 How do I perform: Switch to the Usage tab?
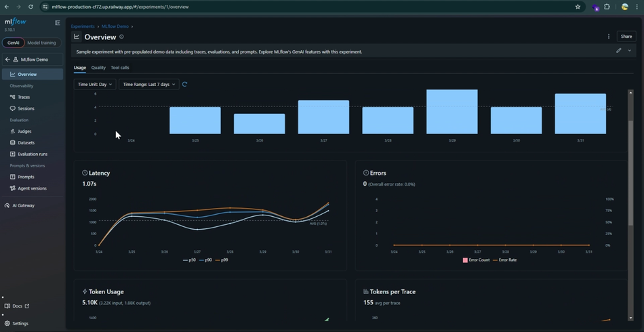(x=80, y=68)
